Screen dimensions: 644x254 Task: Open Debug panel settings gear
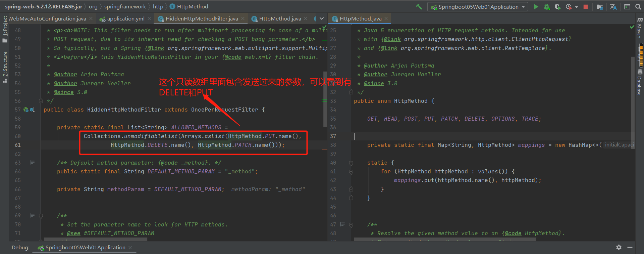[x=619, y=247]
